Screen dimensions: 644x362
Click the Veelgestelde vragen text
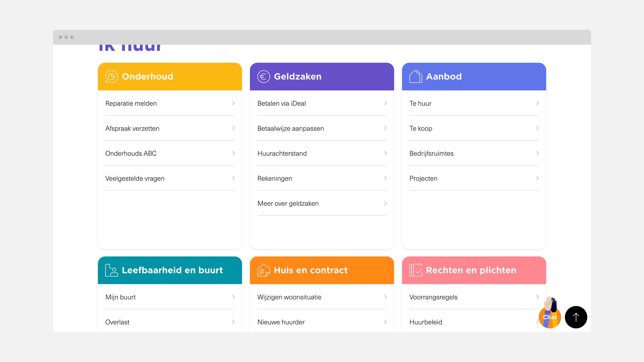135,178
